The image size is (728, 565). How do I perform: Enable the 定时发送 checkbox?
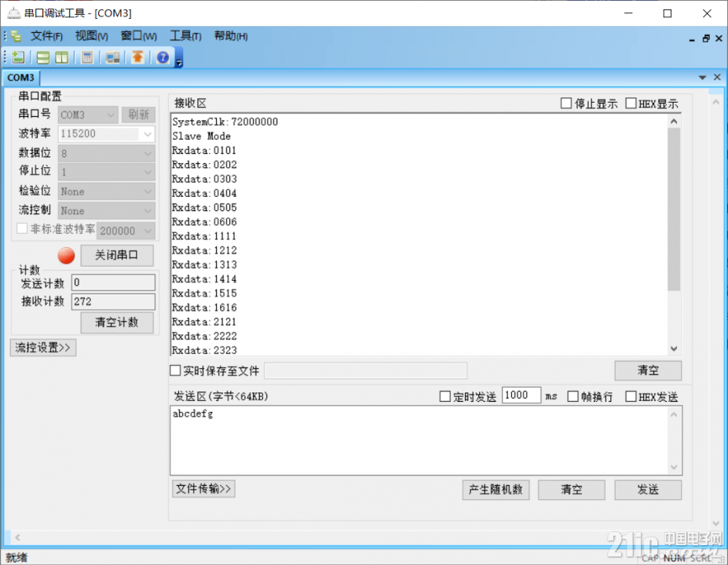click(x=444, y=396)
